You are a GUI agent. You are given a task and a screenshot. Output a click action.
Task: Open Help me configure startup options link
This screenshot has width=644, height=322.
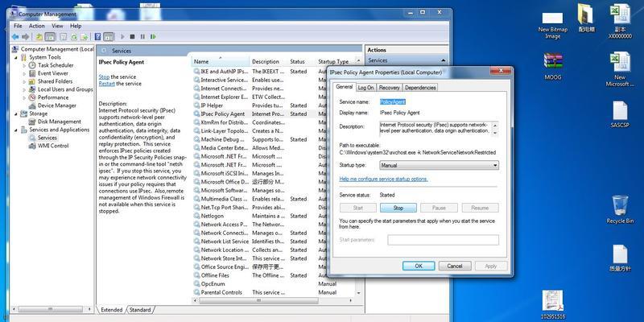pos(384,179)
